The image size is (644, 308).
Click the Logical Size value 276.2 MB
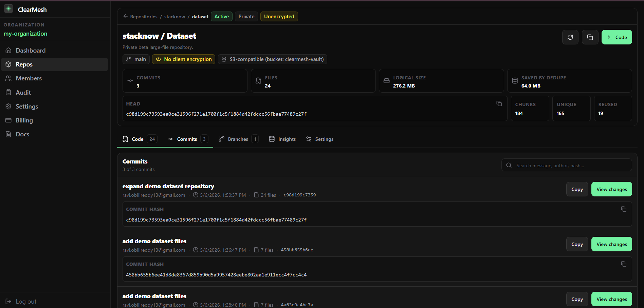[x=404, y=86]
